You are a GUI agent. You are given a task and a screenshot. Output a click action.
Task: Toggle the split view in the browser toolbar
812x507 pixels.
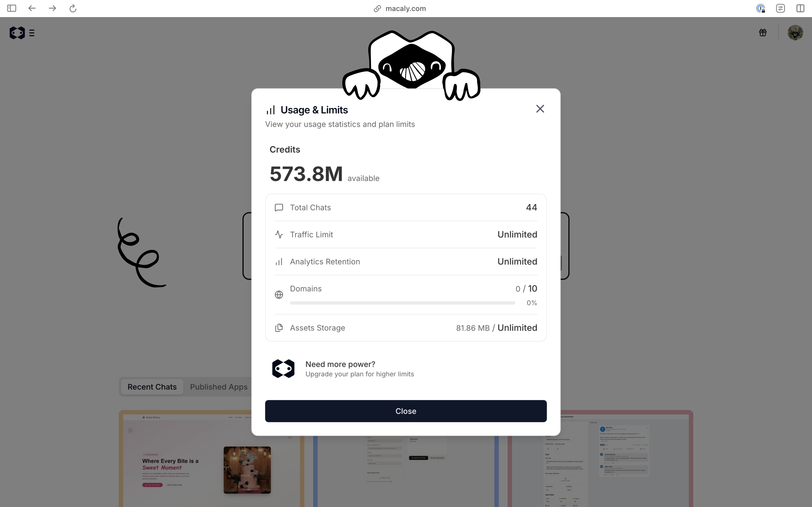coord(800,8)
